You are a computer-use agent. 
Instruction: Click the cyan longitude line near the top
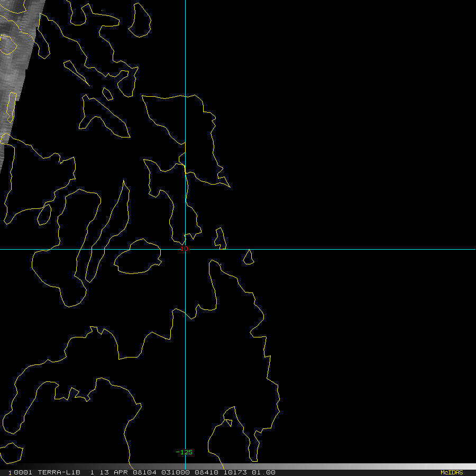[x=185, y=32]
